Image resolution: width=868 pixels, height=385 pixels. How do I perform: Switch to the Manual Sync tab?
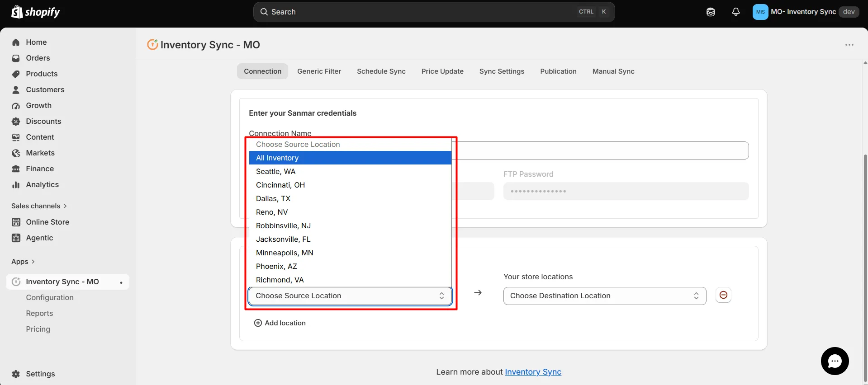coord(613,71)
